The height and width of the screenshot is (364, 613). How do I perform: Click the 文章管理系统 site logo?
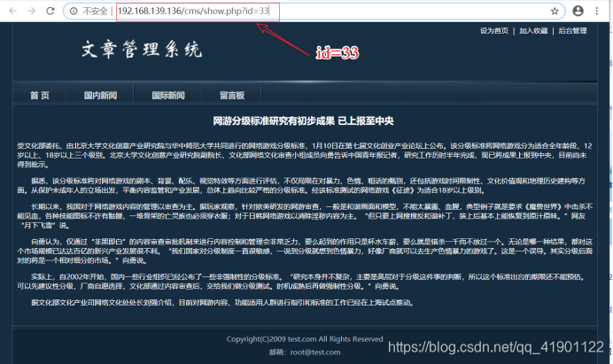142,50
